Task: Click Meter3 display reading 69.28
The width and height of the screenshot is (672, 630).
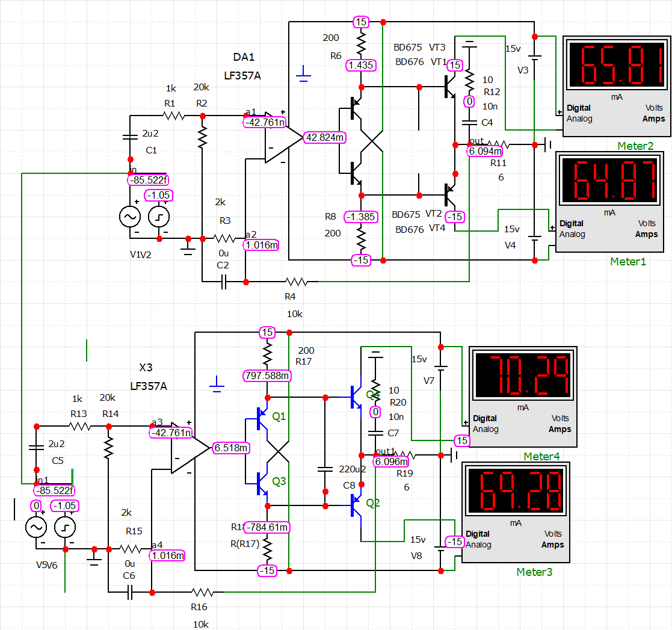Action: (x=516, y=490)
